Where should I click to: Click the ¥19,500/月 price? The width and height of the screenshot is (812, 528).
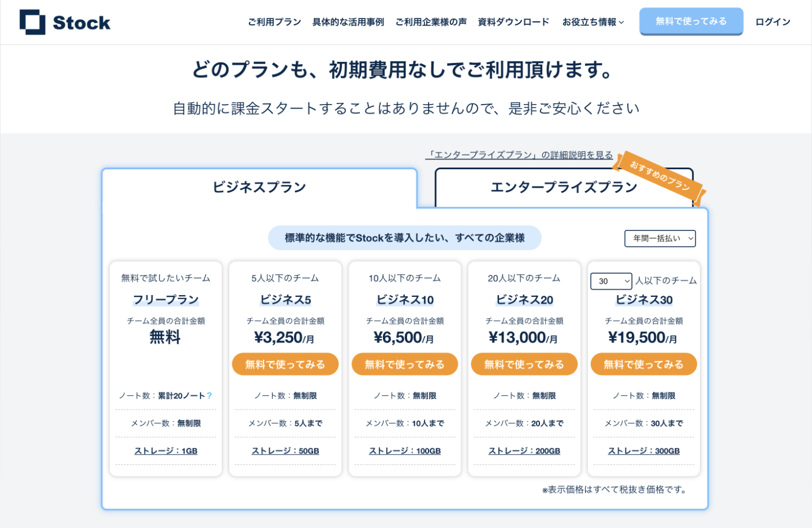click(643, 337)
